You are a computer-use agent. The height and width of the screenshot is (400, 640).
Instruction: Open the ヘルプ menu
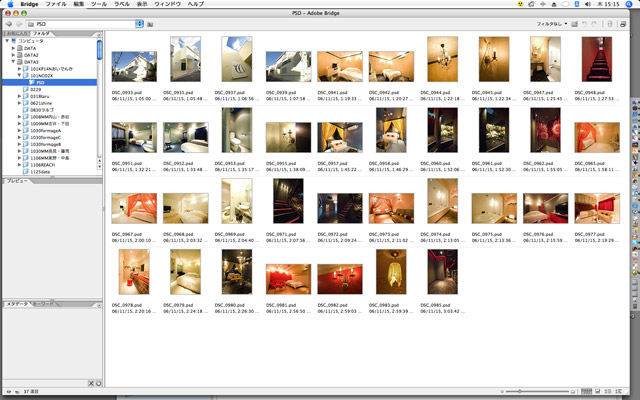[196, 4]
